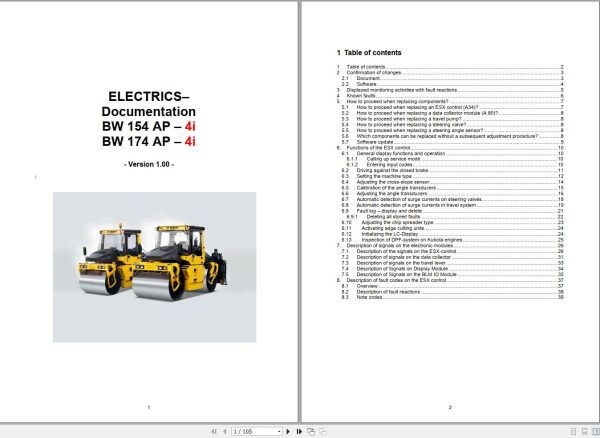Open TOC entry '2.1 Document'

(x=452, y=78)
